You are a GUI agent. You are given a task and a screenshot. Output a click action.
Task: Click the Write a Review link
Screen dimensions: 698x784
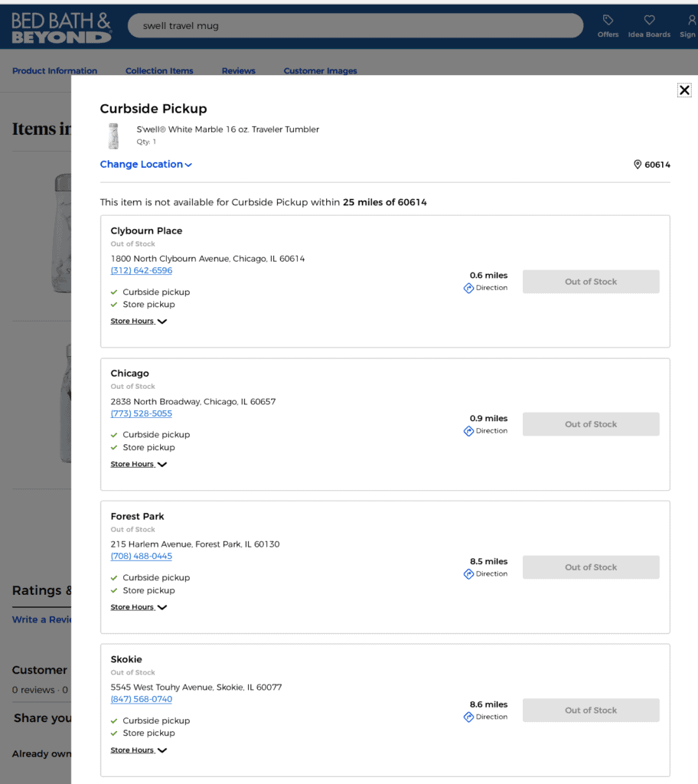(x=42, y=619)
